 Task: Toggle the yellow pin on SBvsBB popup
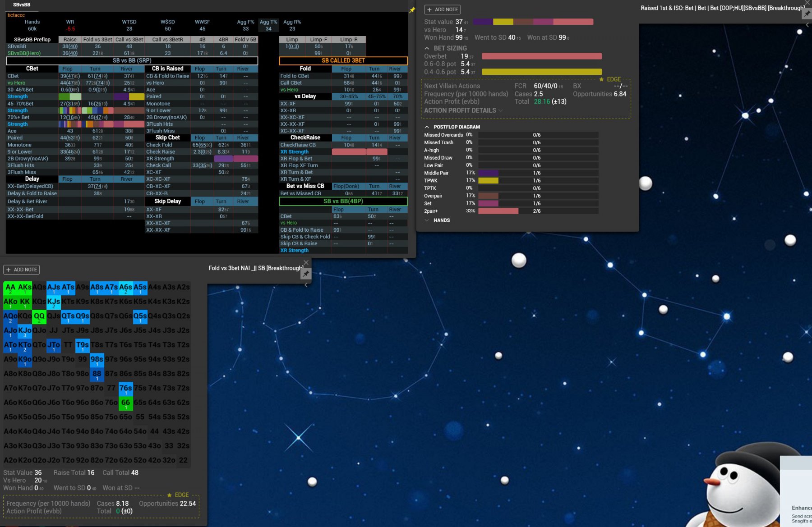tap(412, 10)
